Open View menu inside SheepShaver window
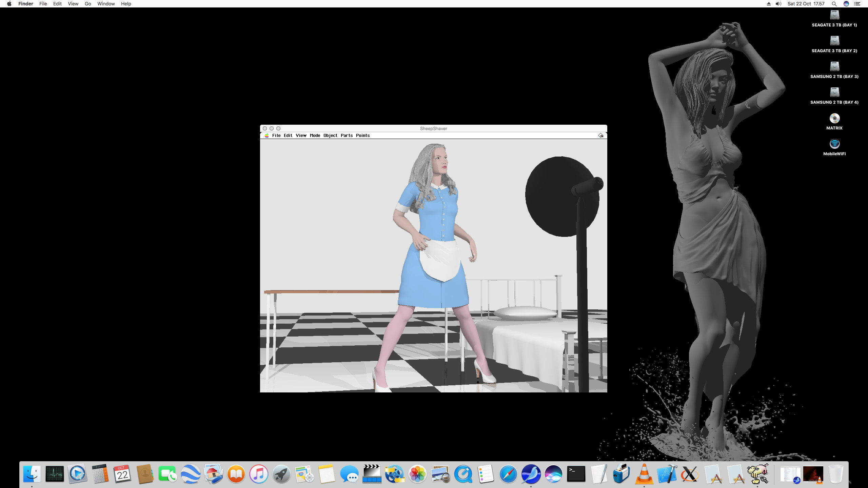Viewport: 868px width, 488px height. click(x=301, y=136)
